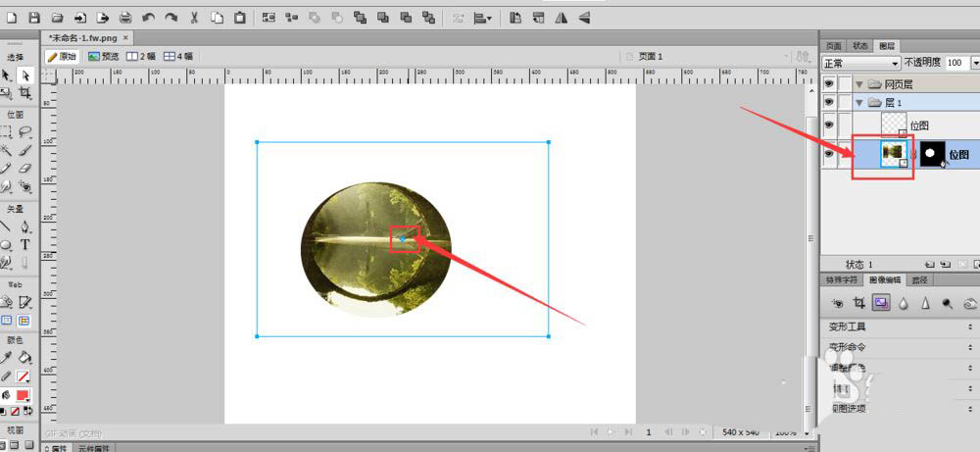Image resolution: width=980 pixels, height=452 pixels.
Task: Switch to the 状态 panel tab
Action: point(860,45)
